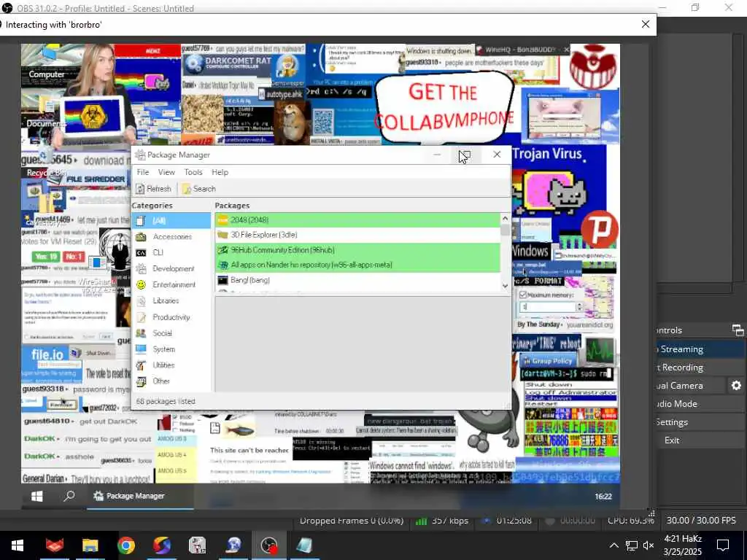Expand the hidden system tray icons chevron

(x=614, y=545)
